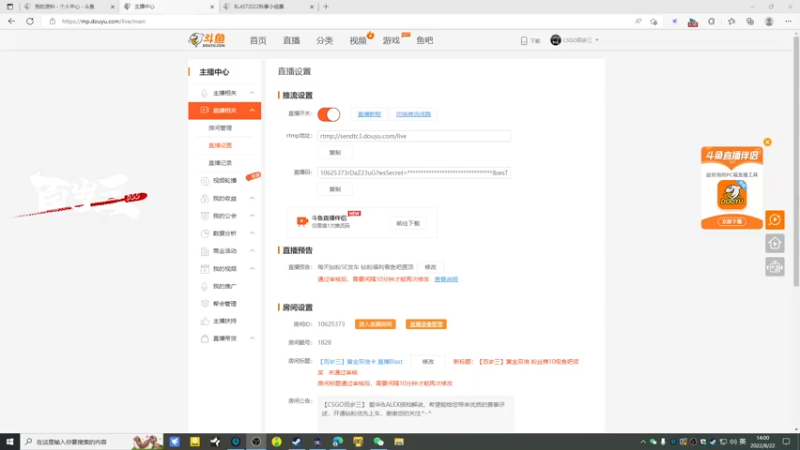Copy the stream key with 复制 button
Viewport: 800px width, 450px height.
(x=335, y=189)
